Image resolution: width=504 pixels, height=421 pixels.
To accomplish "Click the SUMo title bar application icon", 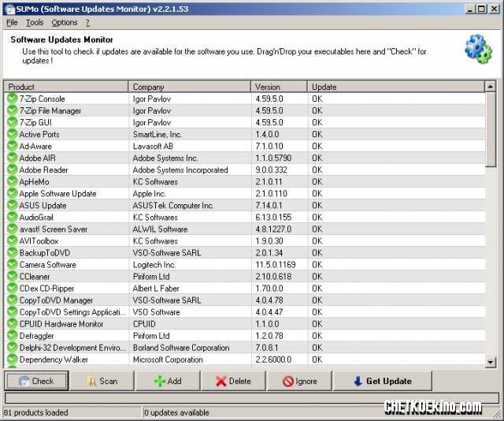I will (9, 9).
